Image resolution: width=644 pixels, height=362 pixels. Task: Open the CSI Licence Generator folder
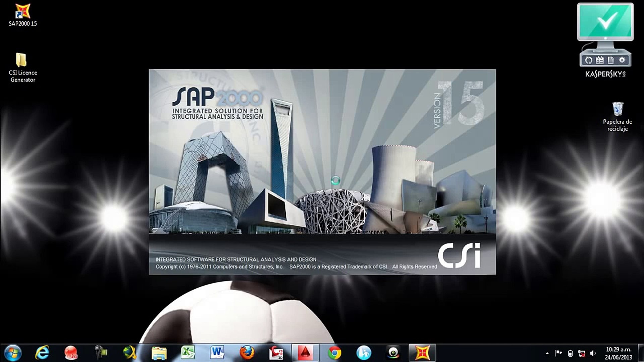(x=21, y=60)
